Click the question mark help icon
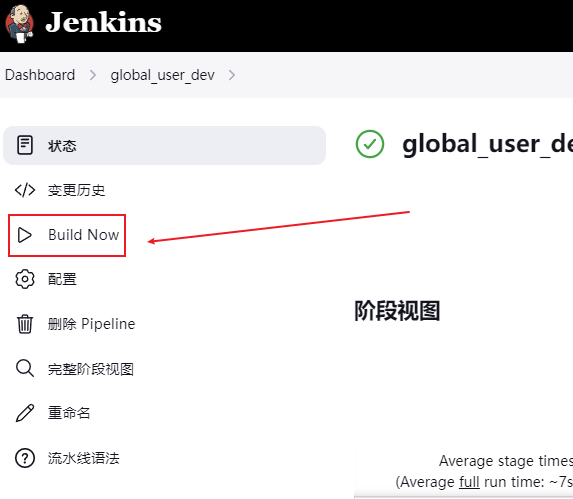Screen dimensions: 573x499 pyautogui.click(x=25, y=458)
